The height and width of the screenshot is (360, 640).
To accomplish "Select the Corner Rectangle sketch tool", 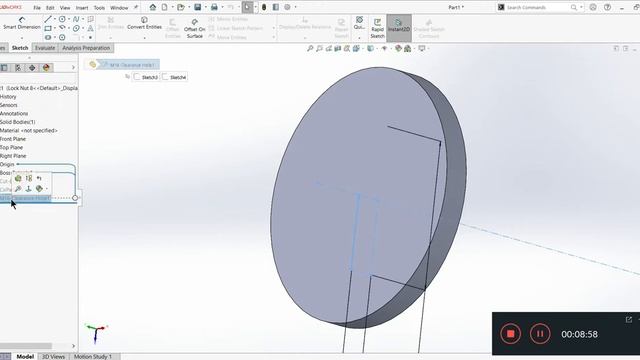I will 48,28.
